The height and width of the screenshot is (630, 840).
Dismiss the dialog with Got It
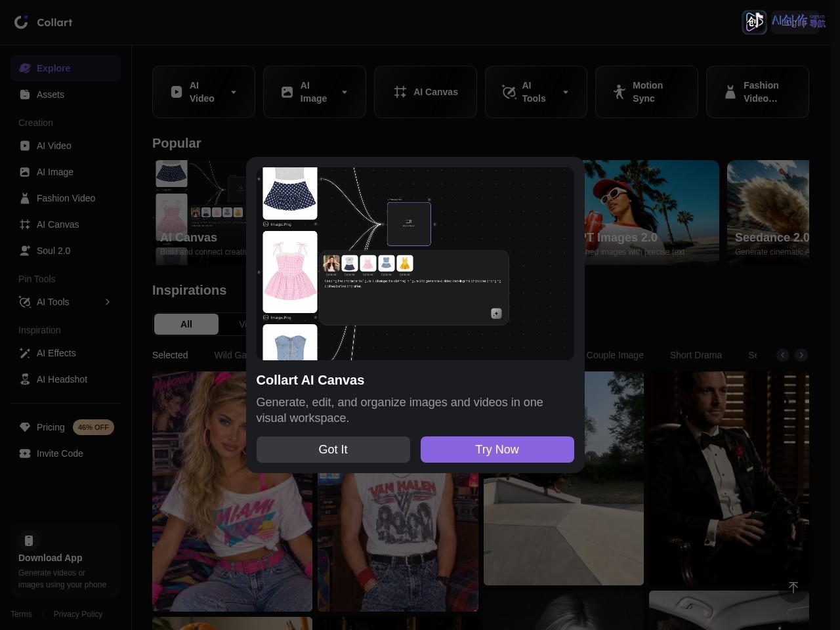click(x=333, y=450)
